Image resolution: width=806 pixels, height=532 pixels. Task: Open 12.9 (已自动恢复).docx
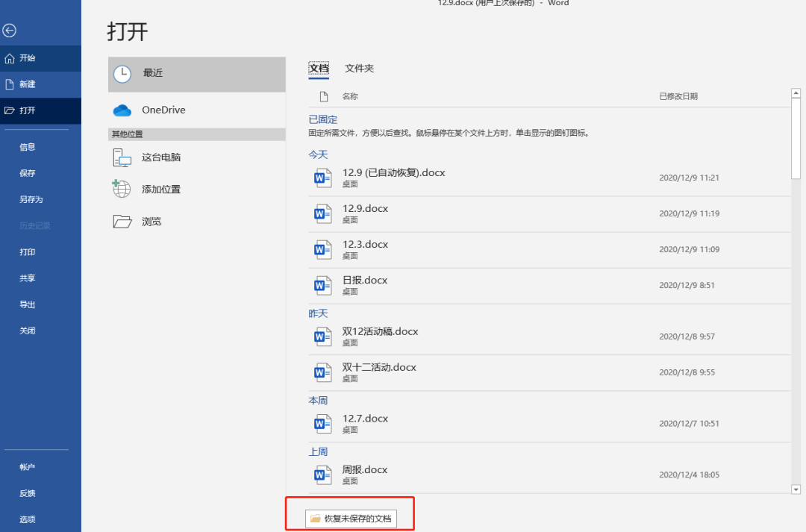pos(549,178)
